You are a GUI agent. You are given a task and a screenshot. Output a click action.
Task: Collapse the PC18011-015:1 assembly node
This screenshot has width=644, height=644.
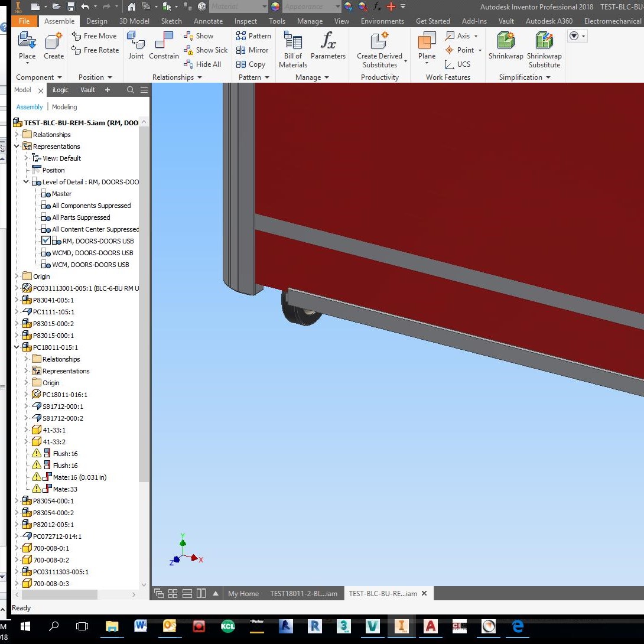[17, 347]
